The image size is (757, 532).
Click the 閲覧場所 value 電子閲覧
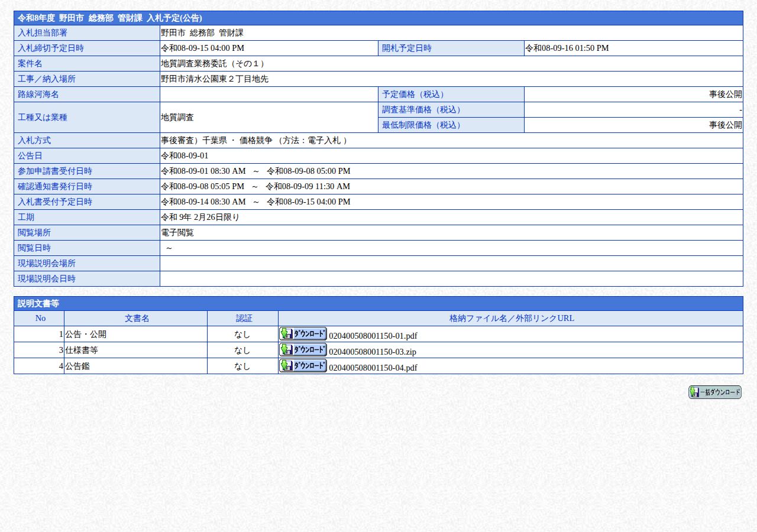click(x=177, y=233)
